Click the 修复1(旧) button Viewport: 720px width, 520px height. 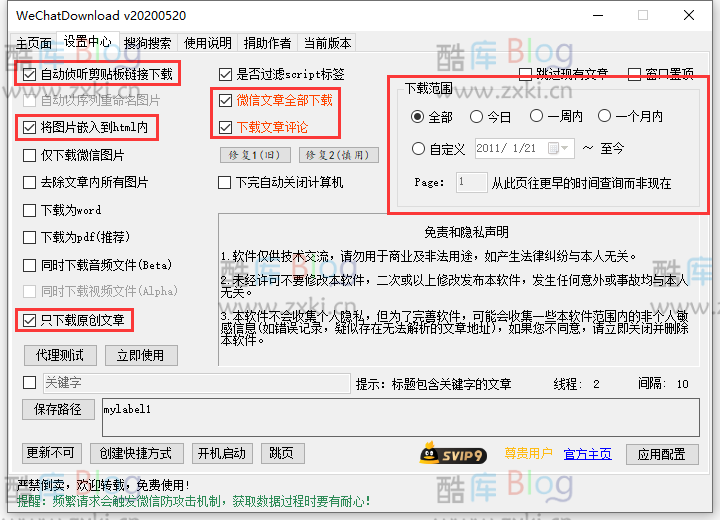pos(255,155)
